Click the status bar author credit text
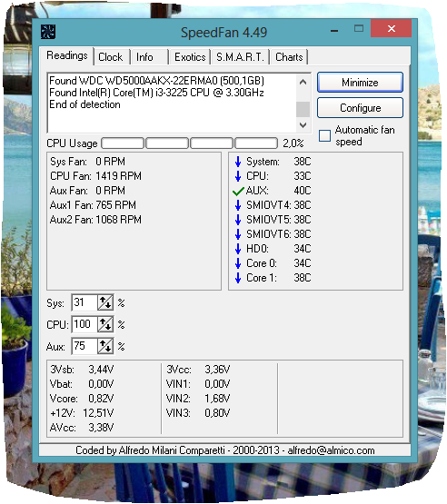 coord(225,450)
